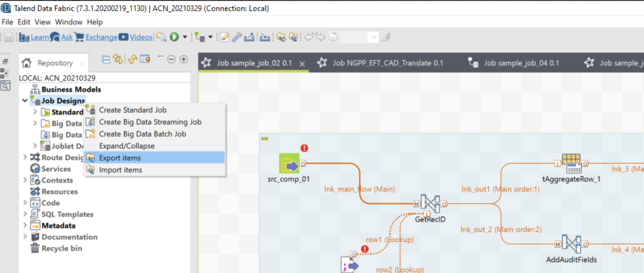The image size is (644, 273).
Task: Click the find/search folder toolbar icon
Action: click(x=162, y=37)
